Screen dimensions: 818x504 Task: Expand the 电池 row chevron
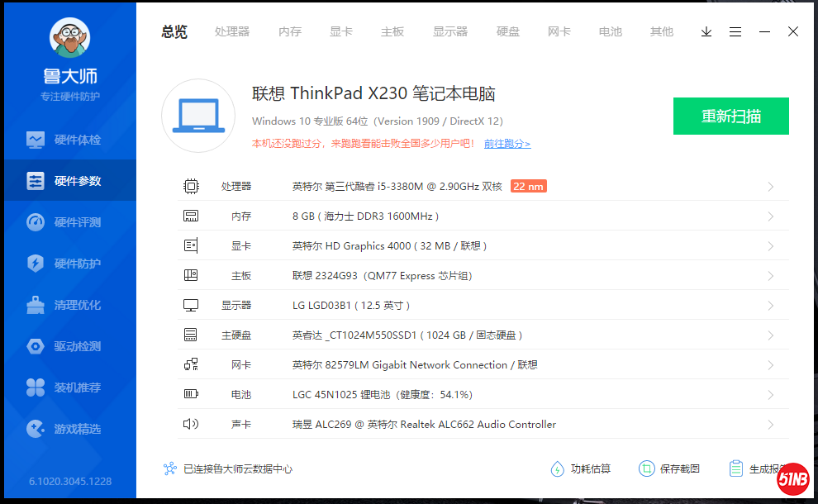(x=771, y=395)
